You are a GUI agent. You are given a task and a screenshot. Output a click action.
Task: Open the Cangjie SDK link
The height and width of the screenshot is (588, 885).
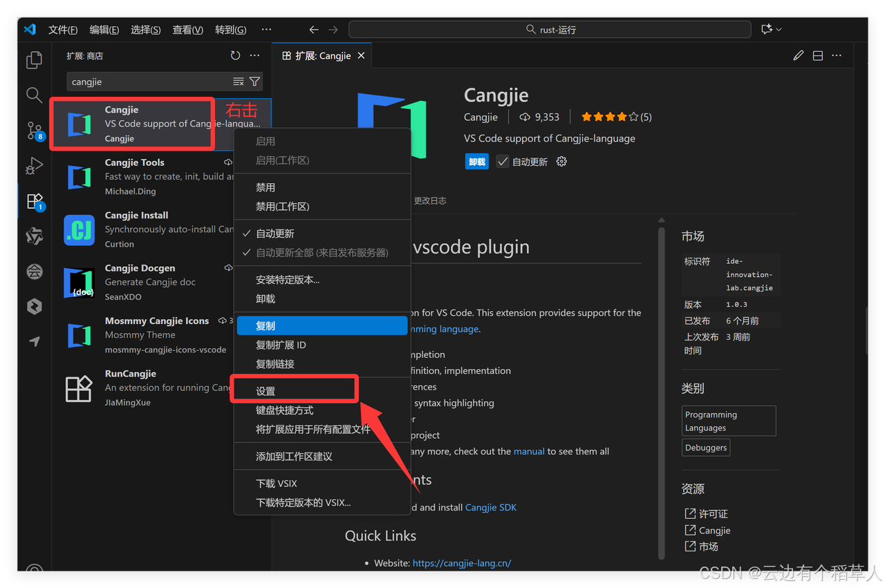click(x=491, y=507)
